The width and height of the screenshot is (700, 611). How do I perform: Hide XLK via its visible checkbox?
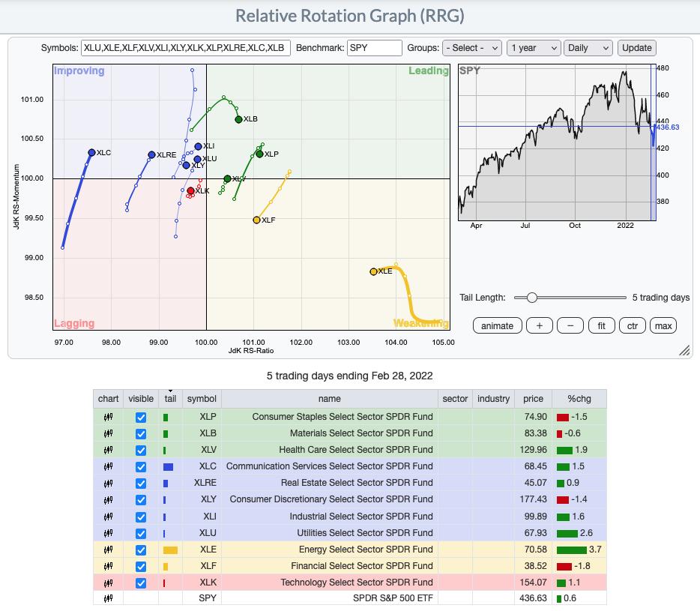pyautogui.click(x=141, y=583)
